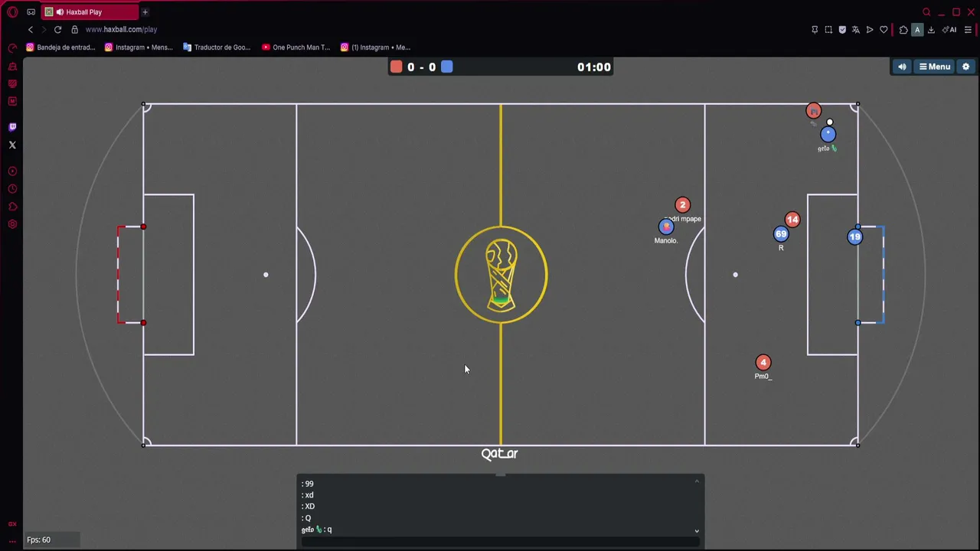Open the downloads icon
980x551 pixels.
click(x=931, y=30)
